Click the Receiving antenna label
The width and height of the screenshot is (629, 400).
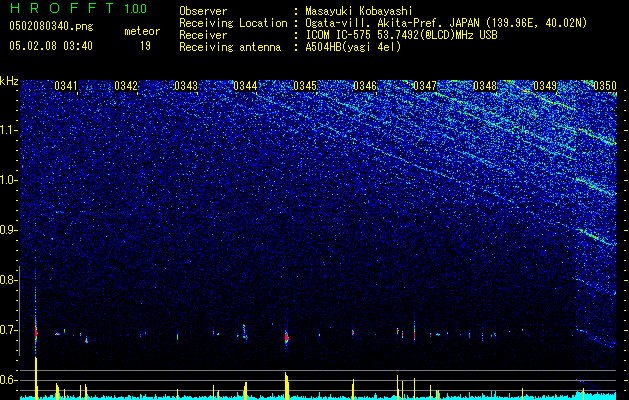point(230,47)
